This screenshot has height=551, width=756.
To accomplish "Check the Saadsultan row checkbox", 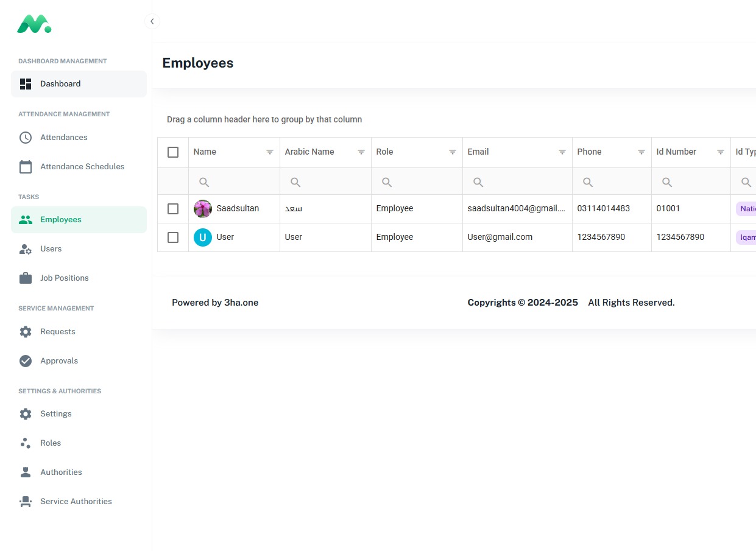I will pyautogui.click(x=173, y=209).
